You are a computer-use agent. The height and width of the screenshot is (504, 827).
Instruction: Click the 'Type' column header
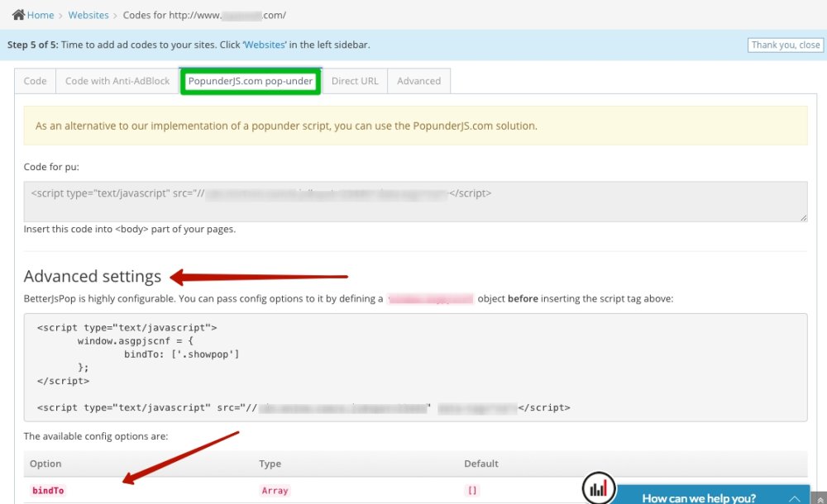(270, 464)
